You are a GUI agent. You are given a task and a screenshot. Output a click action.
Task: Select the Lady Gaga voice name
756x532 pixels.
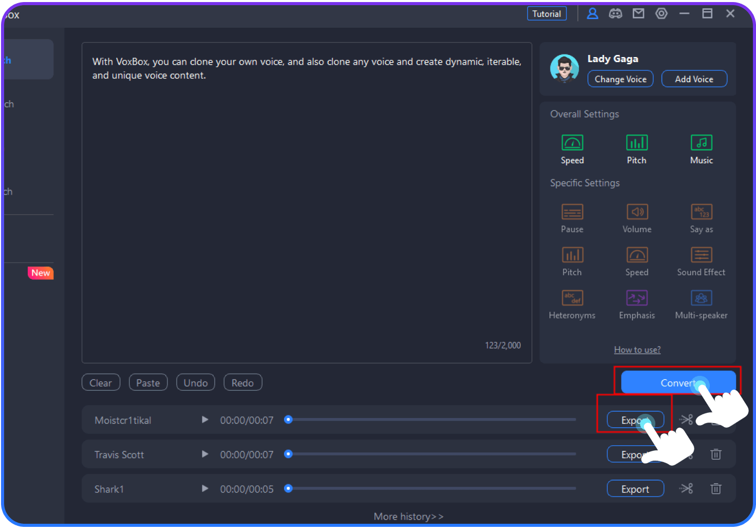click(x=613, y=59)
